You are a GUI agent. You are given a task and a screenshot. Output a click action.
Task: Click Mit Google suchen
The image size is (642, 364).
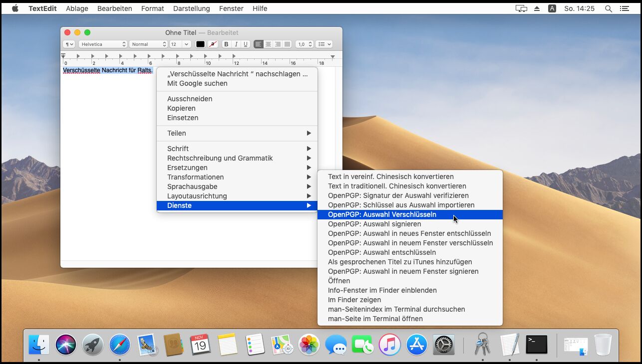pos(197,83)
